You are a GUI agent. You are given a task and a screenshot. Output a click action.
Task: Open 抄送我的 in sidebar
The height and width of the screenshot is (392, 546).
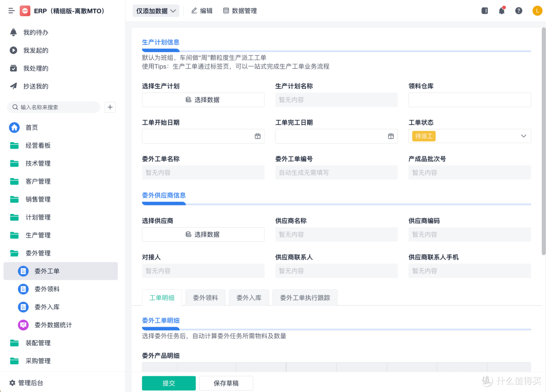[x=35, y=86]
